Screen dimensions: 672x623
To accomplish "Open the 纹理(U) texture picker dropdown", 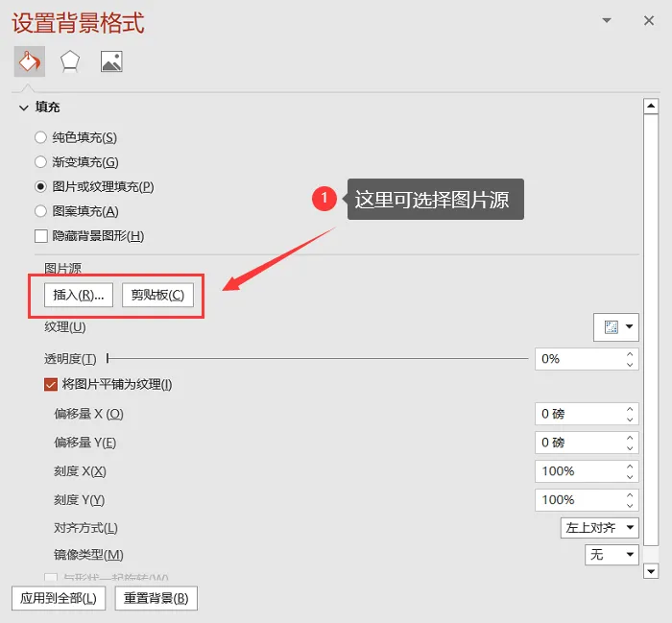I will coord(616,327).
